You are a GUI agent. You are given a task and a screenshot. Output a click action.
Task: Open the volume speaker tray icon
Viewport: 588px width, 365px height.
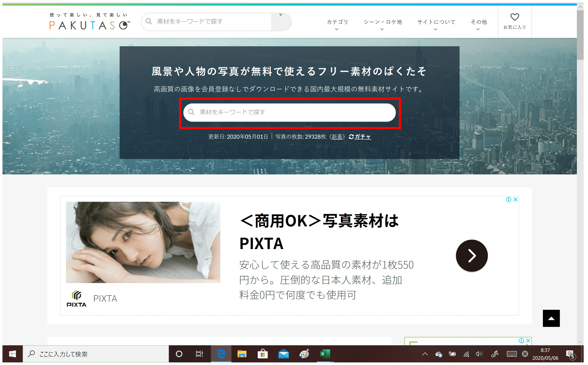click(x=479, y=354)
